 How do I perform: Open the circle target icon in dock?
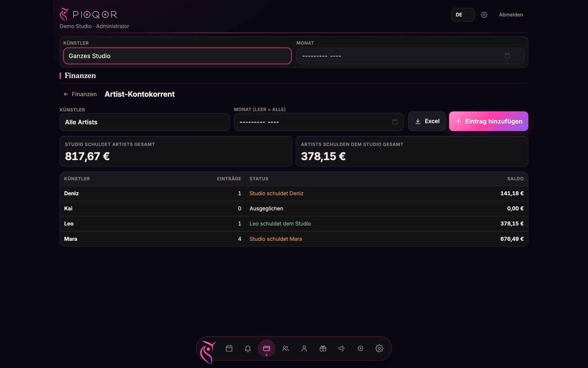pyautogui.click(x=360, y=348)
